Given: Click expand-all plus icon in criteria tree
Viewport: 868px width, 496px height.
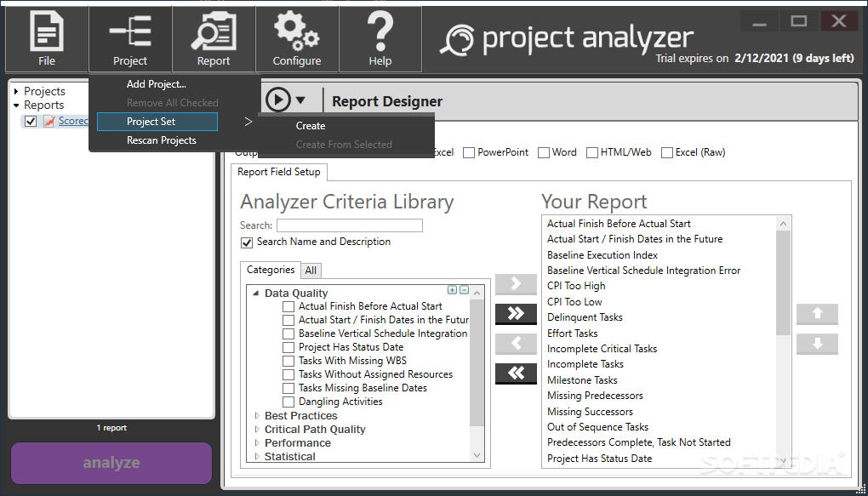Looking at the screenshot, I should tap(452, 290).
